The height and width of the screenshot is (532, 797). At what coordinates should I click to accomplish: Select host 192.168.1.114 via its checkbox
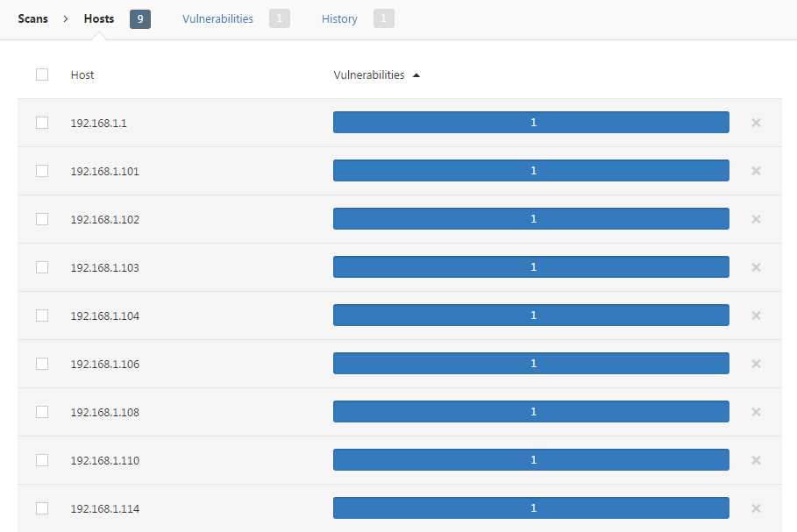coord(42,508)
